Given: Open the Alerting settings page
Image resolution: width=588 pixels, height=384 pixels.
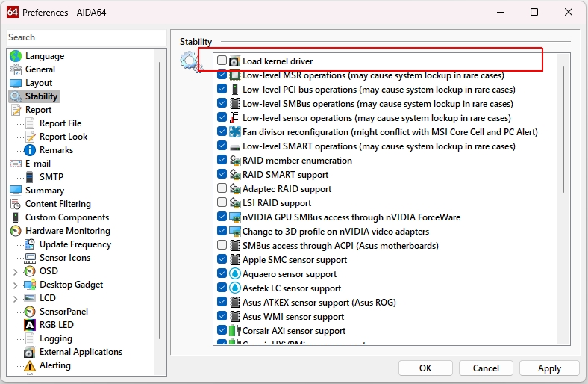Looking at the screenshot, I should tap(54, 365).
